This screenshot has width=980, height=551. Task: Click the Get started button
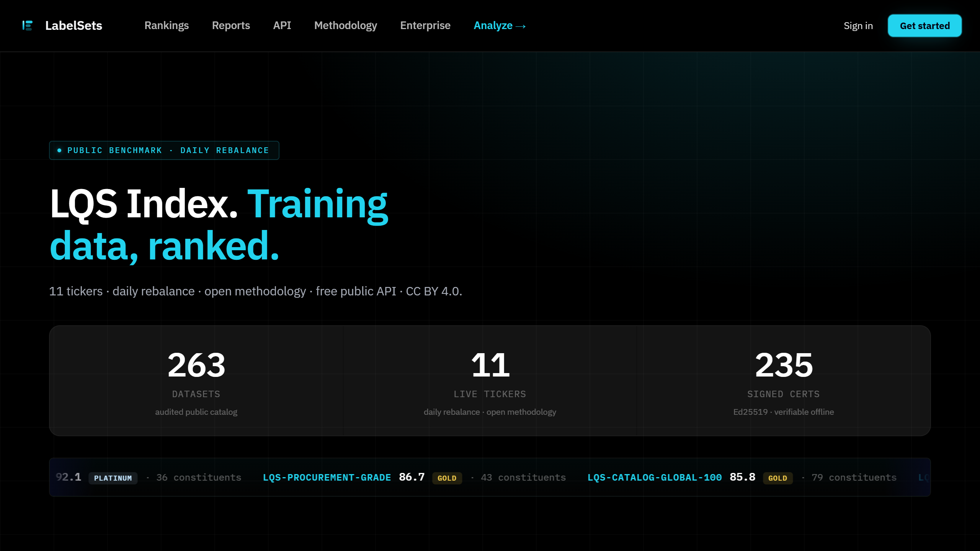tap(925, 26)
